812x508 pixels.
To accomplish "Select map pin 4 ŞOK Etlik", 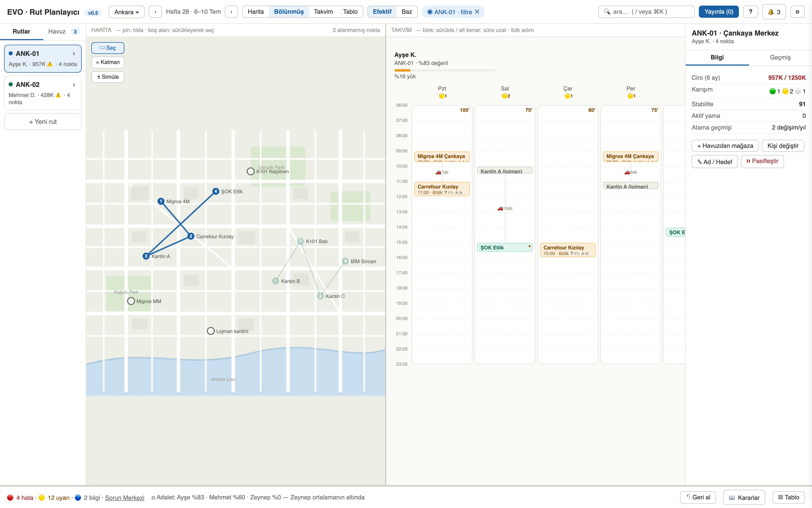I will (215, 191).
